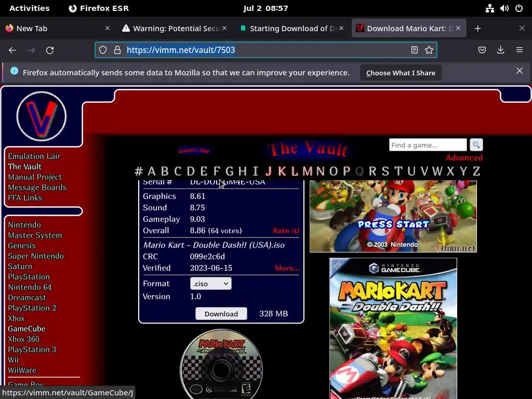Open the Advanced search link

[464, 158]
